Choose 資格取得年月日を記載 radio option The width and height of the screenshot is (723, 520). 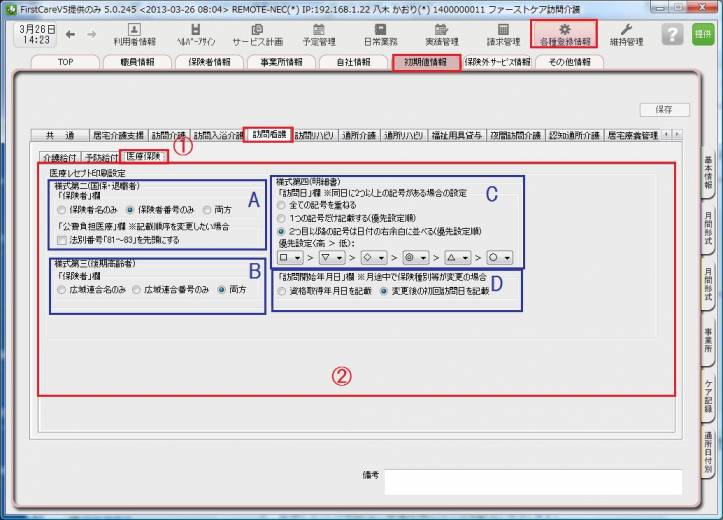click(x=283, y=291)
